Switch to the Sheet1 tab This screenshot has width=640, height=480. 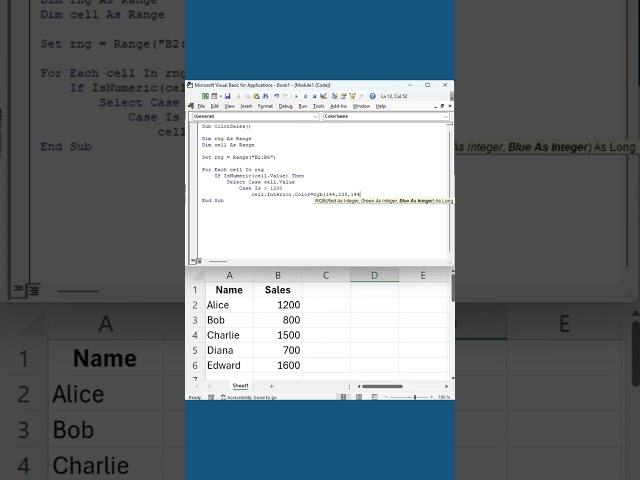[240, 386]
